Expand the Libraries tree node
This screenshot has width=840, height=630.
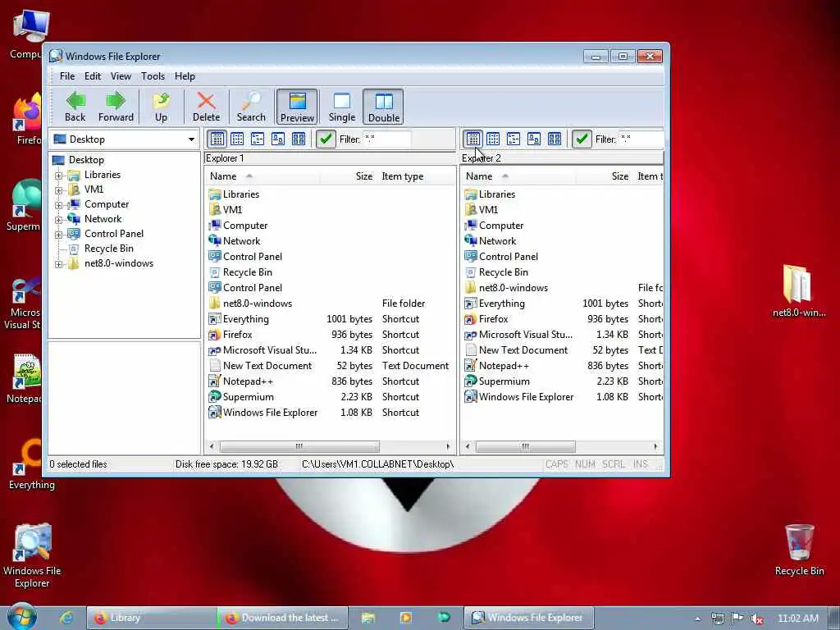[59, 176]
